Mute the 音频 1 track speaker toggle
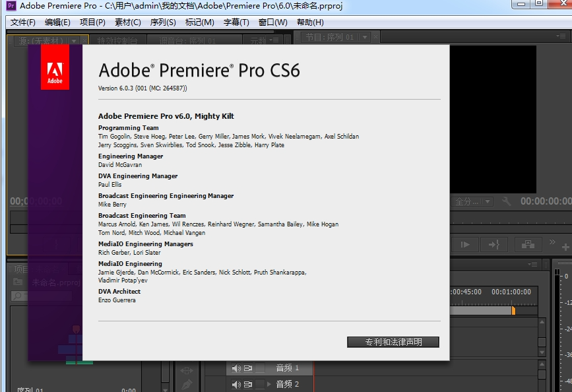The image size is (572, 392). point(236,368)
